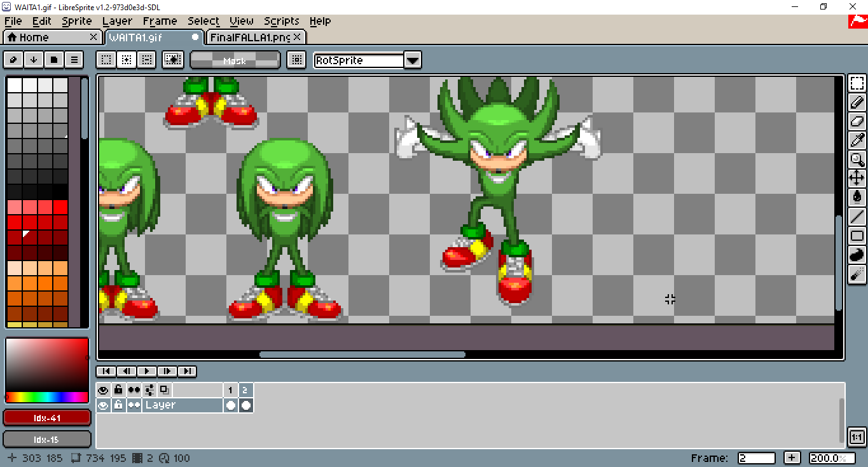The height and width of the screenshot is (467, 868).
Task: Open timeline settings sliders icon
Action: 149,389
